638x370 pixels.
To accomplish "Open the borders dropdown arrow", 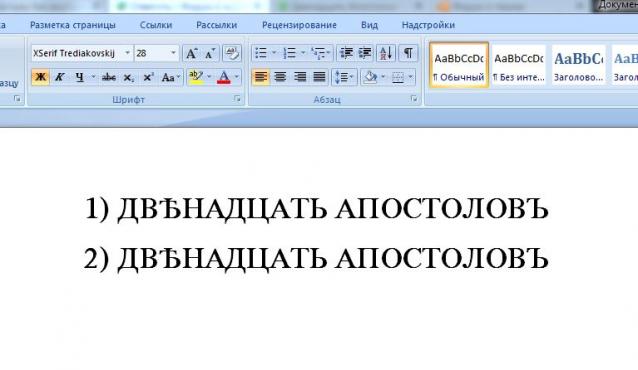I will coord(411,77).
